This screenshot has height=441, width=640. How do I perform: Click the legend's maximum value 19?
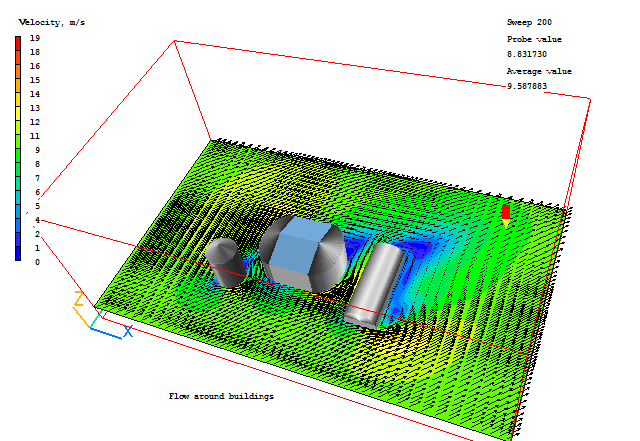click(x=35, y=38)
